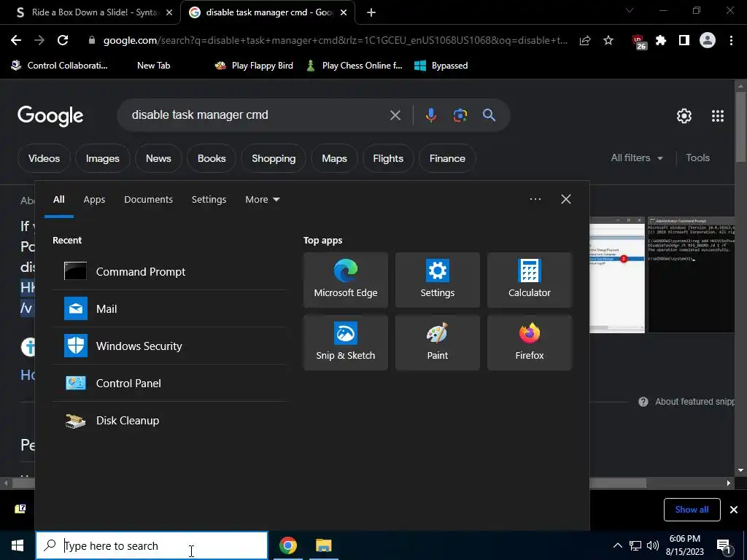This screenshot has height=560, width=747.
Task: Open Chrome three-dot menu
Action: [731, 41]
